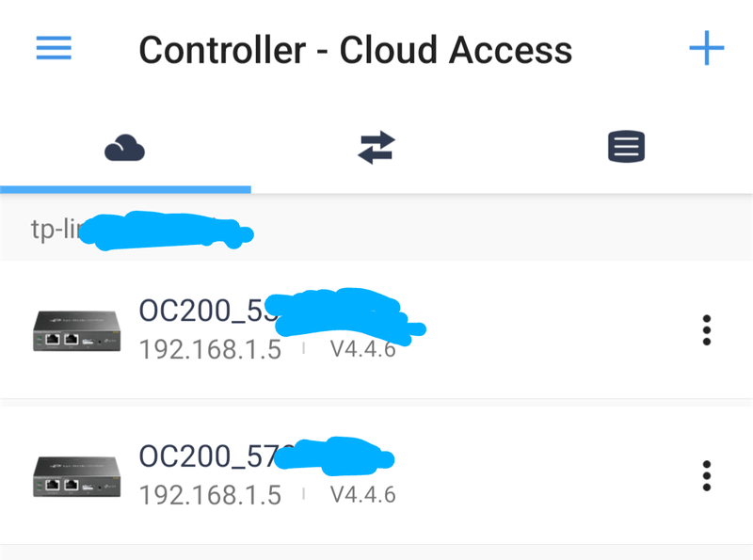Open three-dot options for OC200_55 controller

(x=706, y=330)
